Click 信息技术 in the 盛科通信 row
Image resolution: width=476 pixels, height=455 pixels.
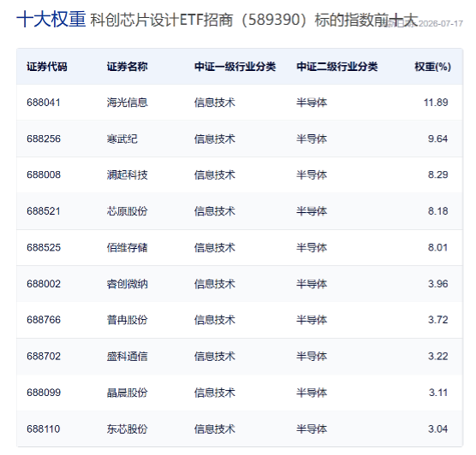(215, 356)
